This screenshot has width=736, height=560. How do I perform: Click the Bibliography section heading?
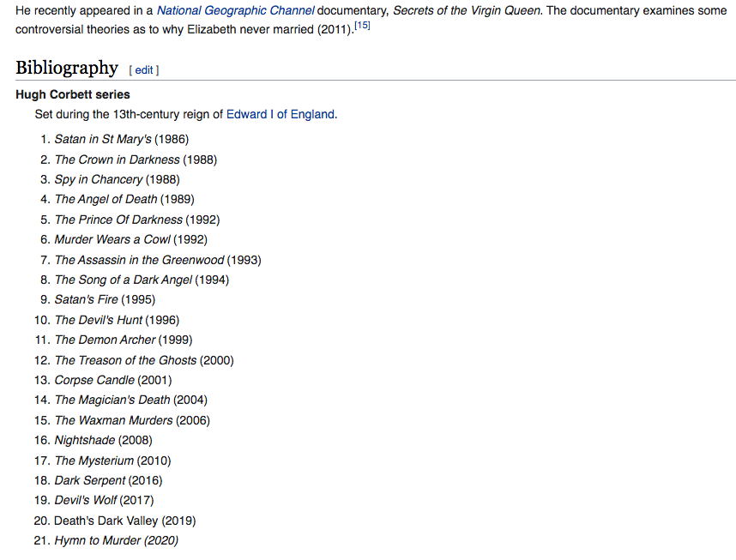[x=67, y=68]
